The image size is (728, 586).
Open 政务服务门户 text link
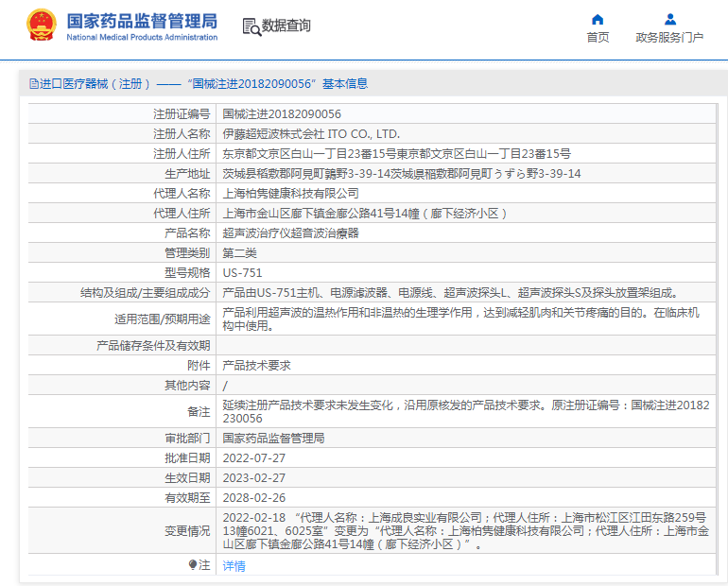coord(669,37)
